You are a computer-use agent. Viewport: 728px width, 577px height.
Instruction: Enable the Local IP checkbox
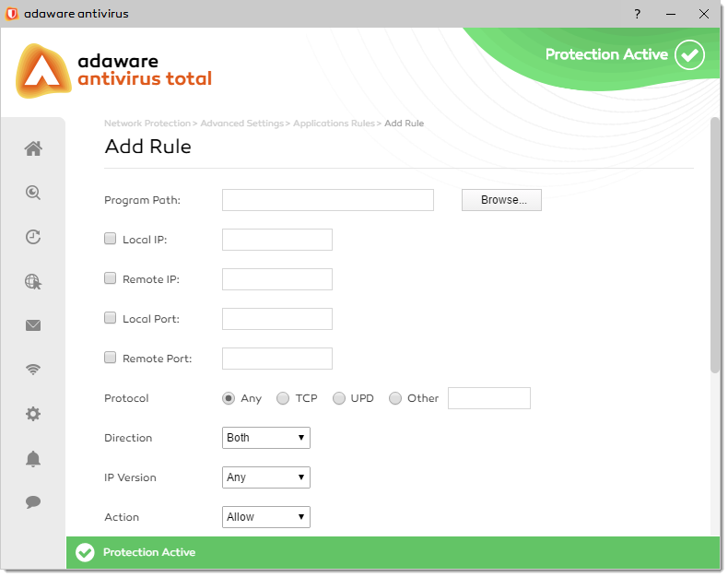coord(110,239)
